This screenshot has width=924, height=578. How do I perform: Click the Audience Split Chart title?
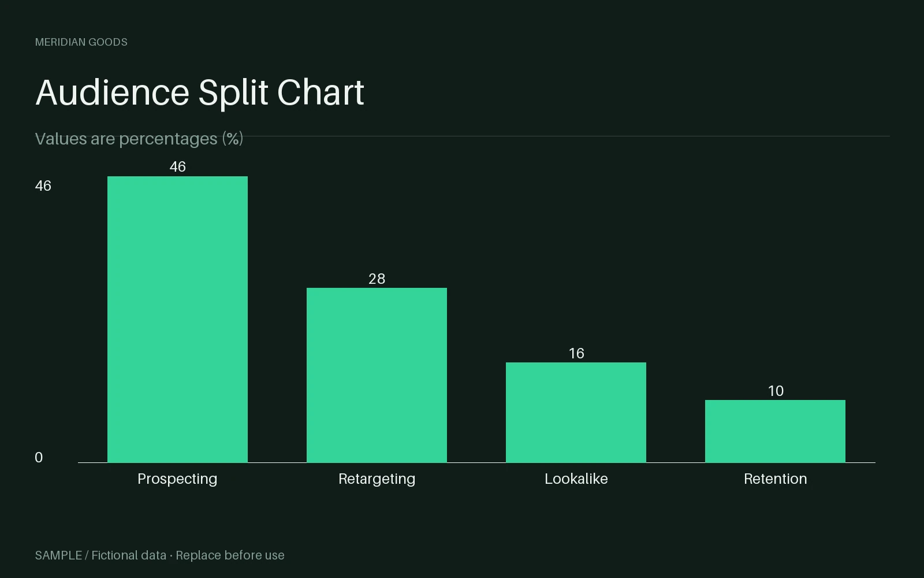(x=200, y=92)
